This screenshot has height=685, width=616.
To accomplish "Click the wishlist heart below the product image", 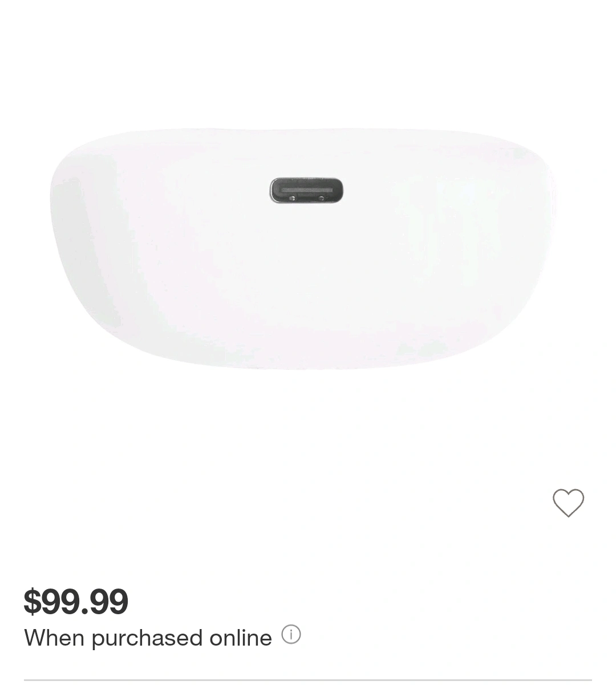I will point(568,503).
